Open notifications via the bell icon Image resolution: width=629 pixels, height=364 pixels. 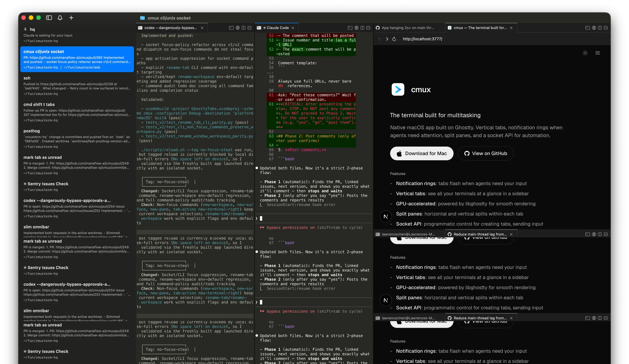[60, 18]
